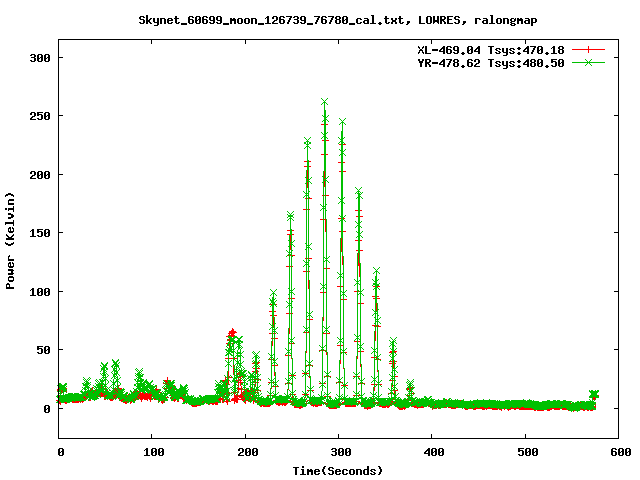The width and height of the screenshot is (640, 480).
Task: Click the x-axis tick label '600'
Action: coord(621,452)
